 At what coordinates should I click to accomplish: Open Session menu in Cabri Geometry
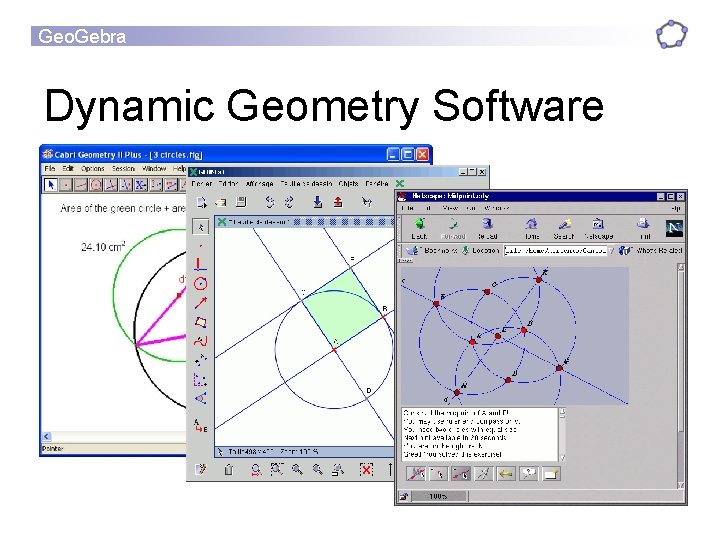[123, 169]
